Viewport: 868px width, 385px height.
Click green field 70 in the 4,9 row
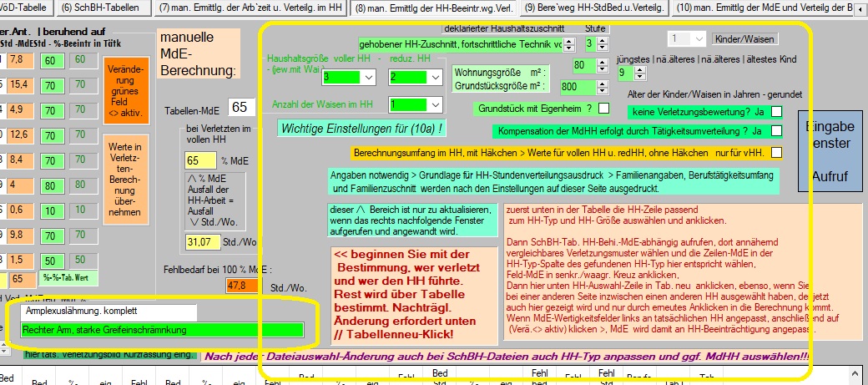point(52,110)
